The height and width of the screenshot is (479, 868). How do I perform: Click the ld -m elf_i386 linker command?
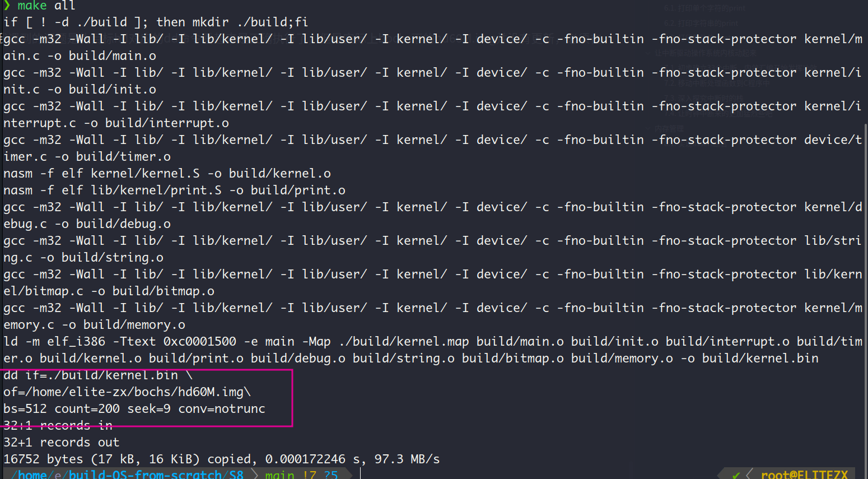click(x=433, y=350)
